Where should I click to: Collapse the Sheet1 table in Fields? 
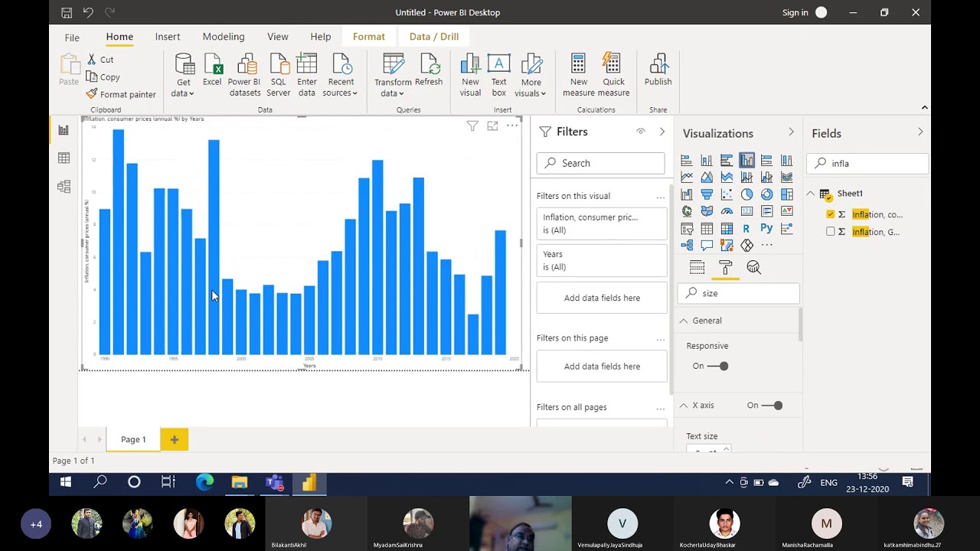[x=811, y=194]
